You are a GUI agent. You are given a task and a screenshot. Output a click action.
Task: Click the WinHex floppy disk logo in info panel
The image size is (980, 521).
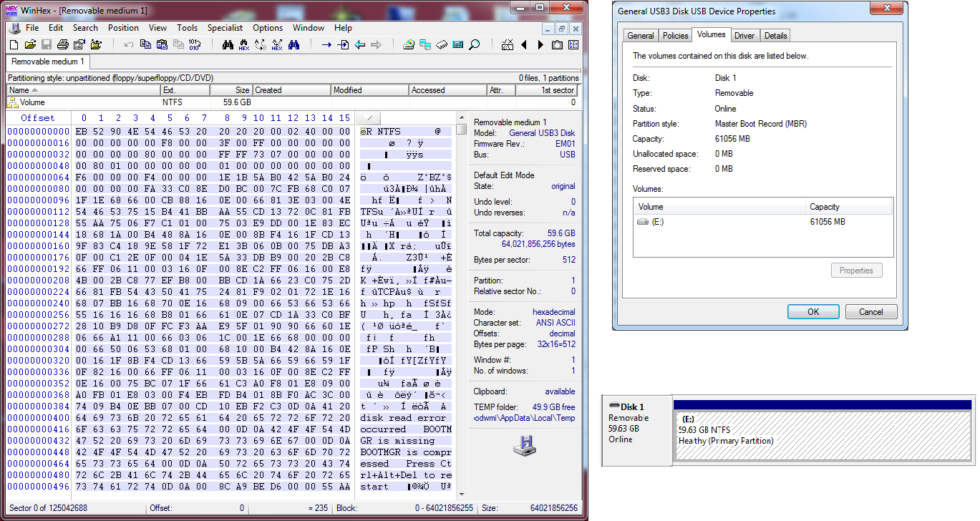pos(525,445)
